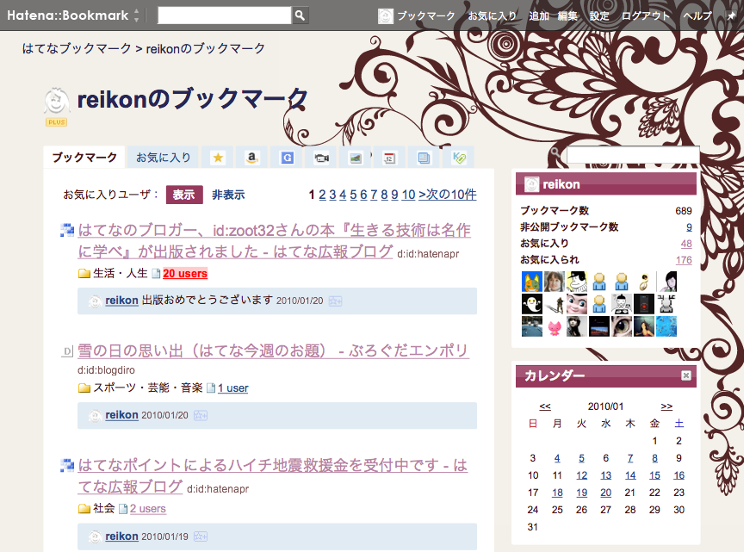Click お気に入られ count 176

[x=684, y=260]
